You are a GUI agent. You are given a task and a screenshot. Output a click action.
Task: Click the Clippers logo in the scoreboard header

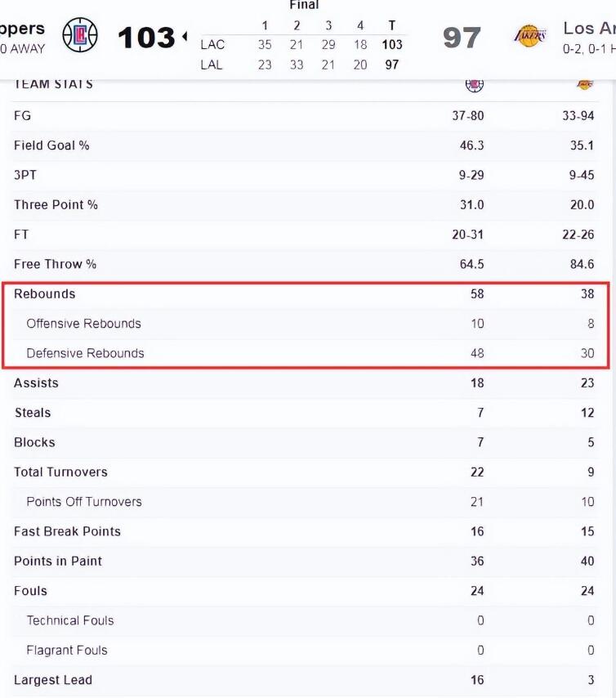pyautogui.click(x=80, y=35)
